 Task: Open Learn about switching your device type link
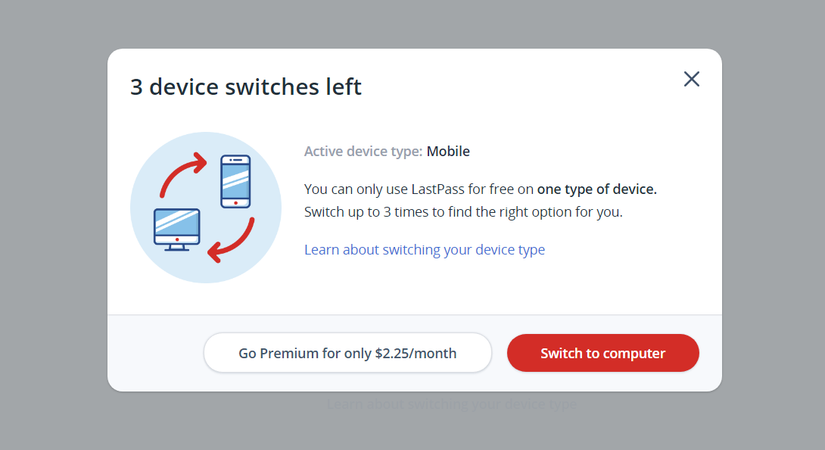[424, 249]
